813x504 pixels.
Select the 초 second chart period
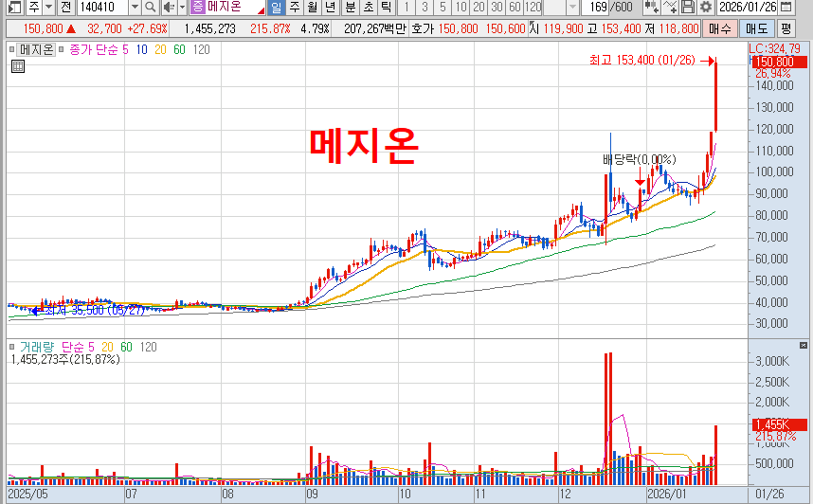point(369,8)
